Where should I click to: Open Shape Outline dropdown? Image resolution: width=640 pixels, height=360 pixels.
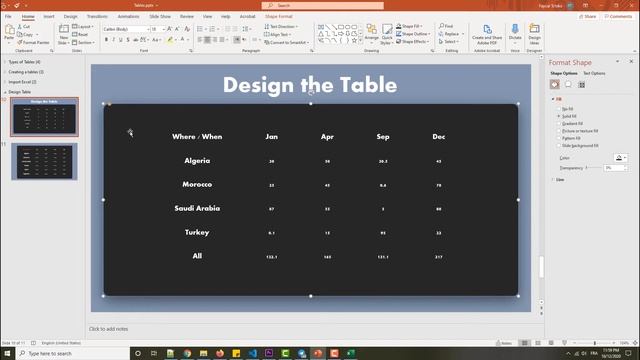413,34
